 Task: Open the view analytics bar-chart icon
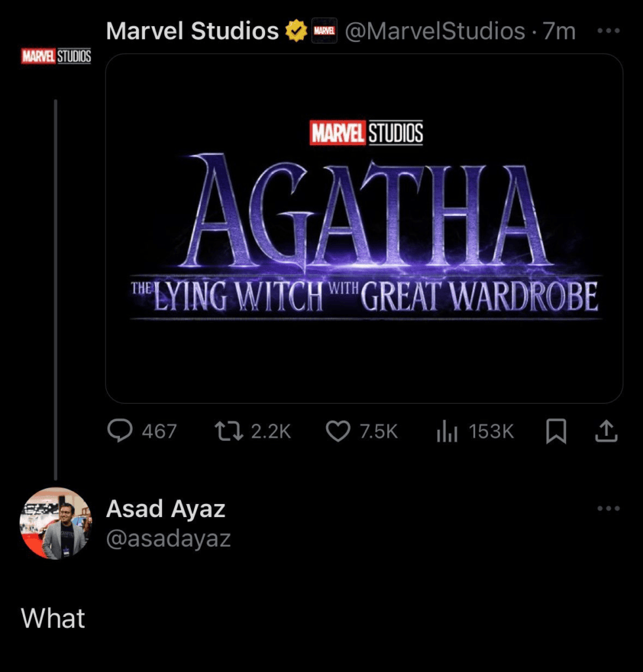[x=447, y=431]
